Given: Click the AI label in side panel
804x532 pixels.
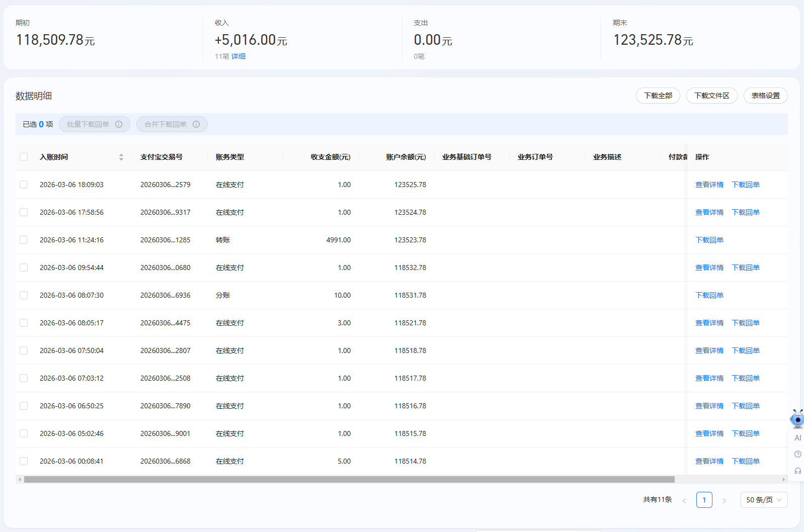Looking at the screenshot, I should click(798, 438).
